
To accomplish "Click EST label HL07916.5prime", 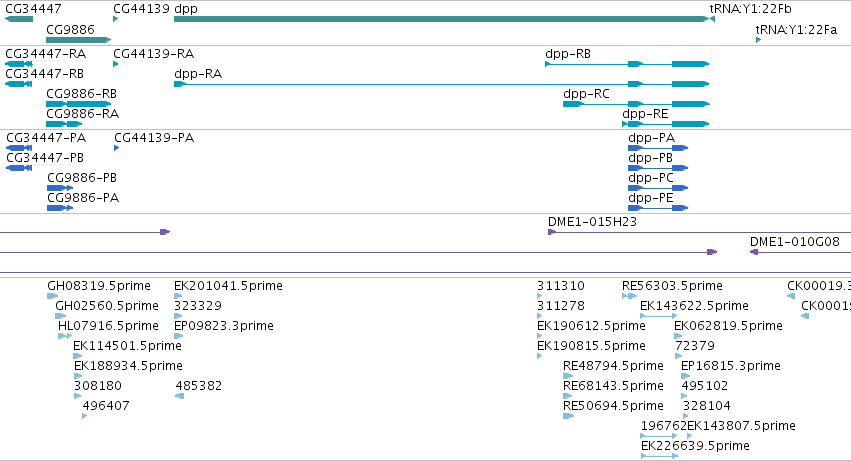I will tap(108, 326).
